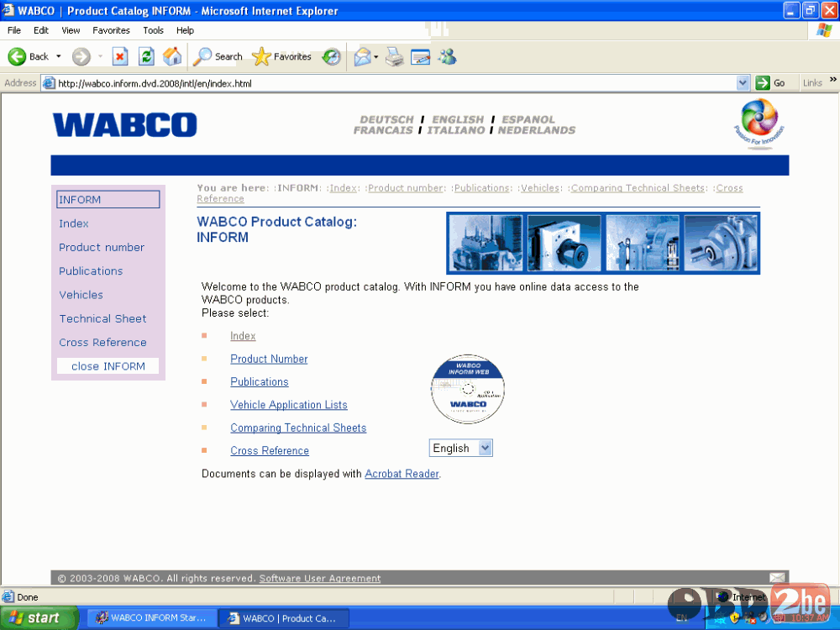
Task: Open Publications in the left sidebar
Action: tap(91, 271)
